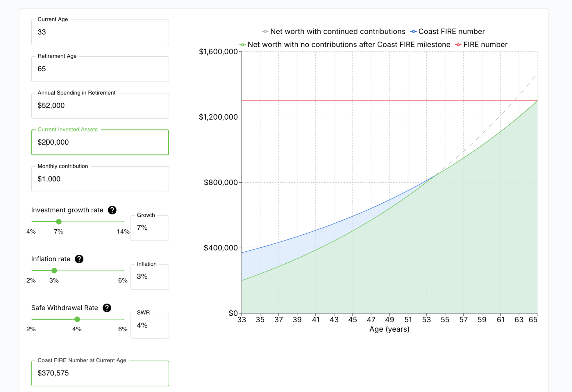
Task: Click the Inflation percentage box
Action: click(x=150, y=277)
